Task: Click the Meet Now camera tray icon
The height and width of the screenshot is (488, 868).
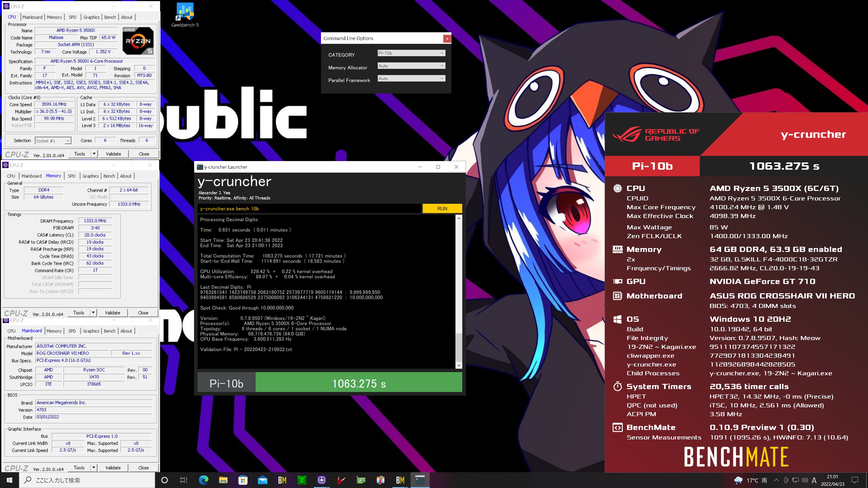Action: point(786,480)
